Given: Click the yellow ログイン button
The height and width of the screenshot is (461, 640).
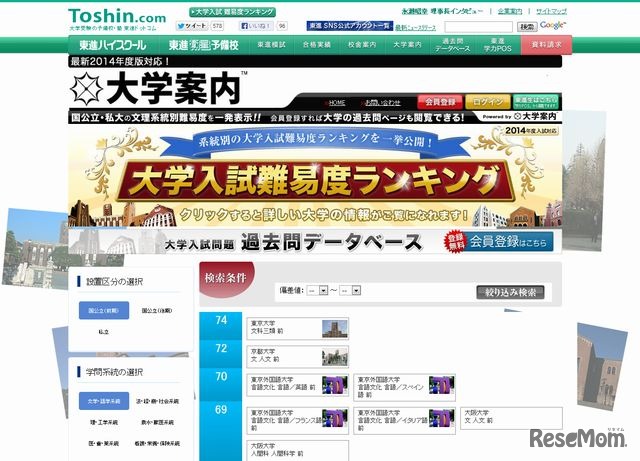Looking at the screenshot, I should coord(487,102).
